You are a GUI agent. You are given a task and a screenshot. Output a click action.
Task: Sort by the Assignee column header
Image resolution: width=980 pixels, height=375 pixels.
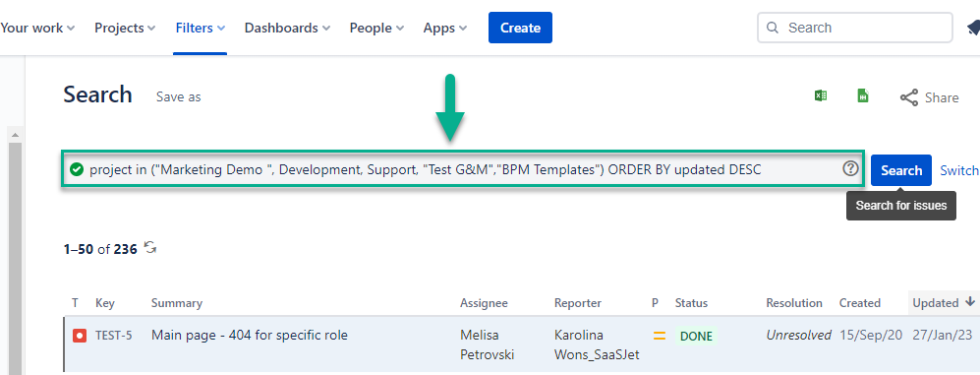pyautogui.click(x=485, y=303)
